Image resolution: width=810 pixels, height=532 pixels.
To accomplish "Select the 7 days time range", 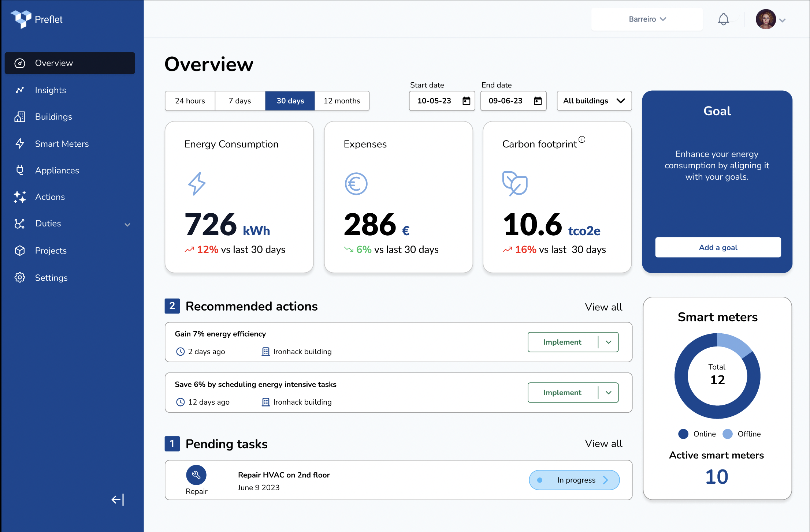I will pyautogui.click(x=240, y=101).
